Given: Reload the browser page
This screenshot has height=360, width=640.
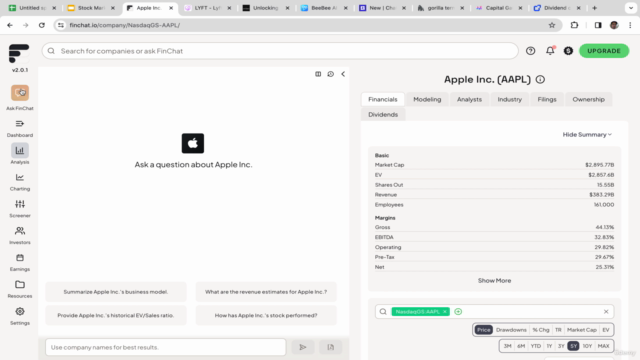Looking at the screenshot, I should click(42, 25).
